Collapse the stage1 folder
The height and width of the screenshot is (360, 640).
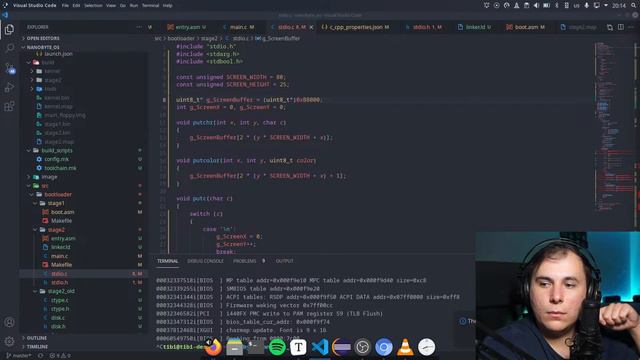click(x=56, y=203)
